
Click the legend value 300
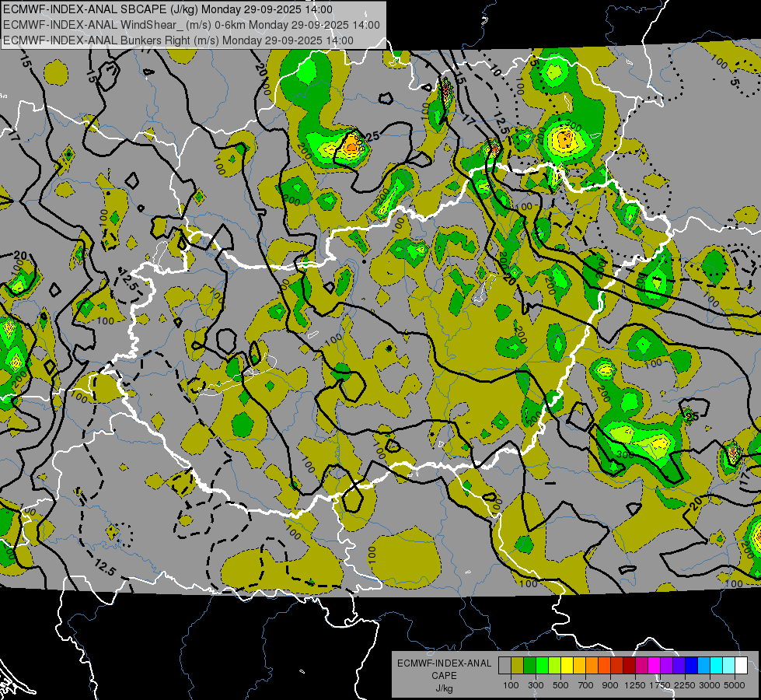pos(536,685)
